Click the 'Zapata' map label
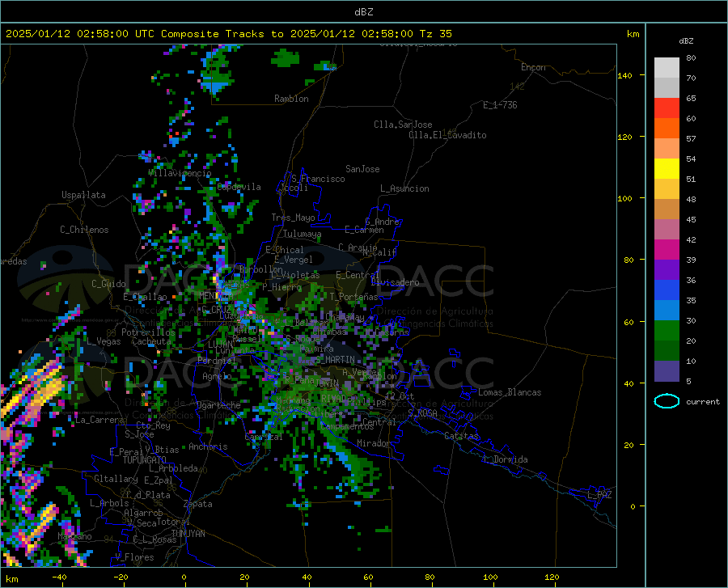728x588 pixels. (198, 504)
